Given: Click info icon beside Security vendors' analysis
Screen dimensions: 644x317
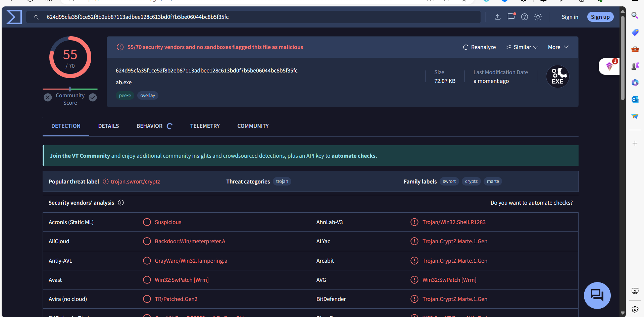Looking at the screenshot, I should coord(121,203).
